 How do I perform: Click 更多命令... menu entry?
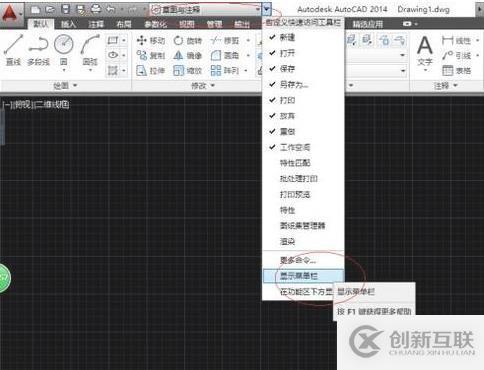(303, 260)
